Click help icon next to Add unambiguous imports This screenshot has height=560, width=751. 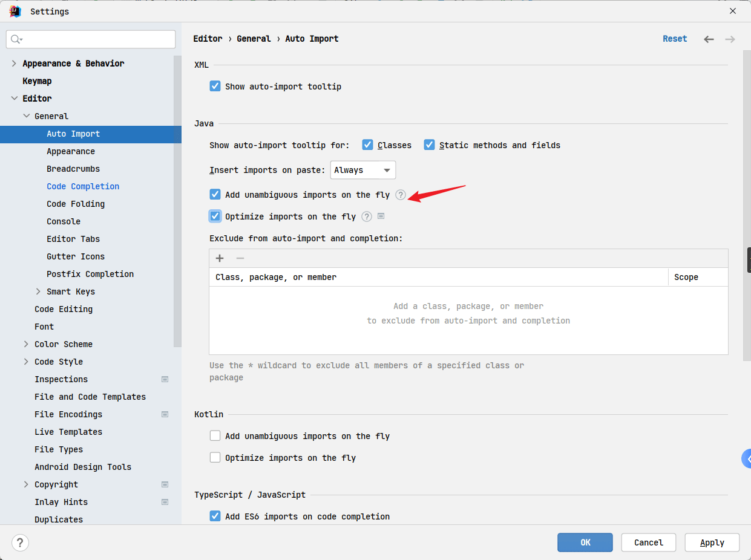(x=401, y=195)
